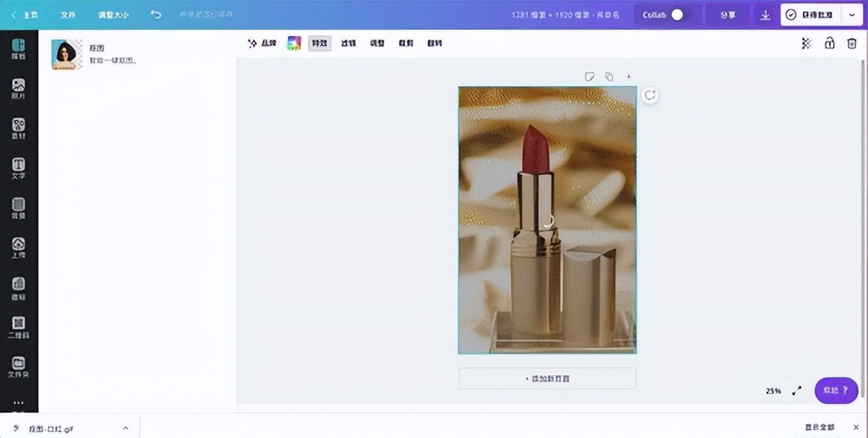
Task: Toggle the Collab switch
Action: (677, 14)
